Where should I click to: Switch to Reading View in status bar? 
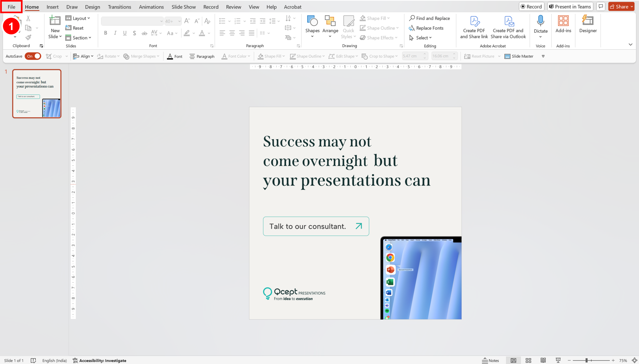click(543, 360)
